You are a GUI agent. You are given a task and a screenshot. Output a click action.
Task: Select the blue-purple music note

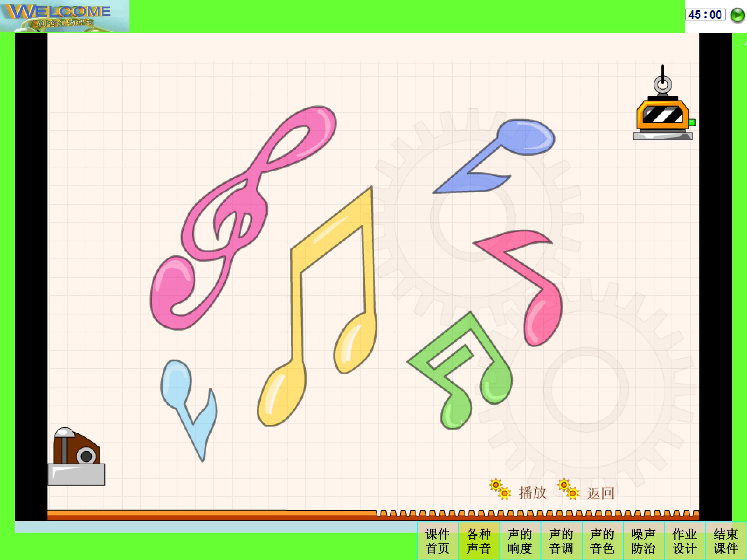527,138
